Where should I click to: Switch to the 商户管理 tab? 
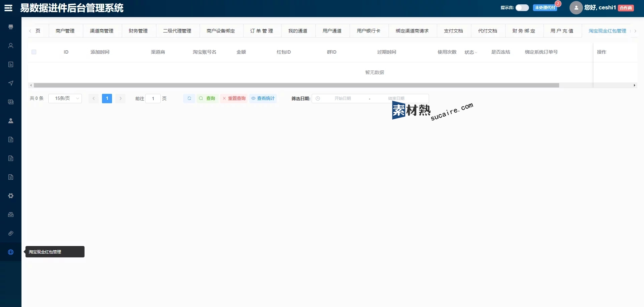pos(65,31)
